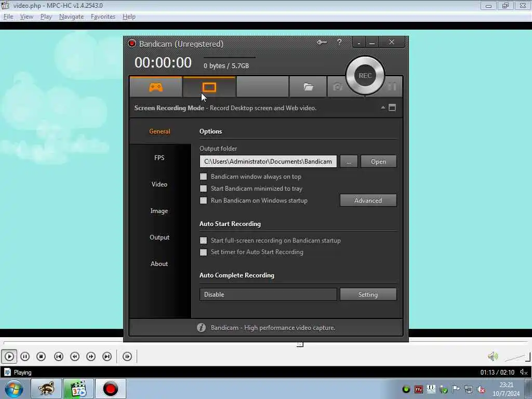
Task: Enable Start Bandicam minimized to tray
Action: click(x=203, y=188)
